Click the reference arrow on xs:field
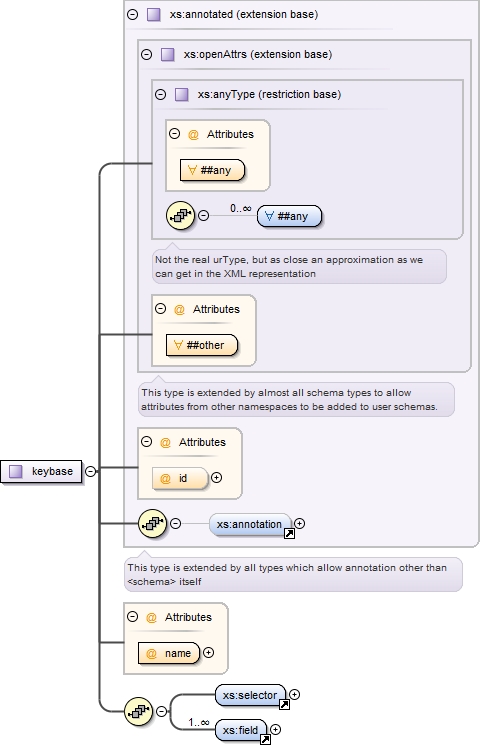 pyautogui.click(x=265, y=739)
